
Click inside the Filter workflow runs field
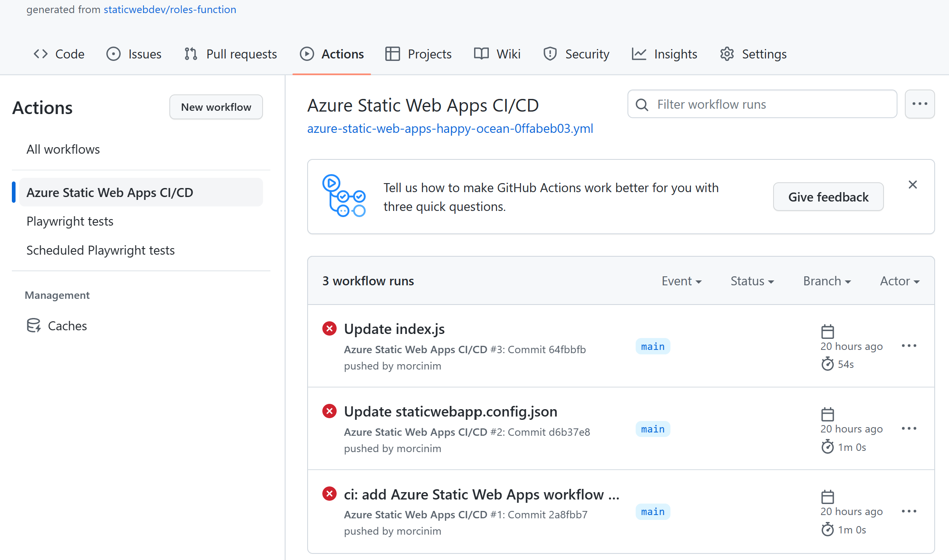coord(762,104)
